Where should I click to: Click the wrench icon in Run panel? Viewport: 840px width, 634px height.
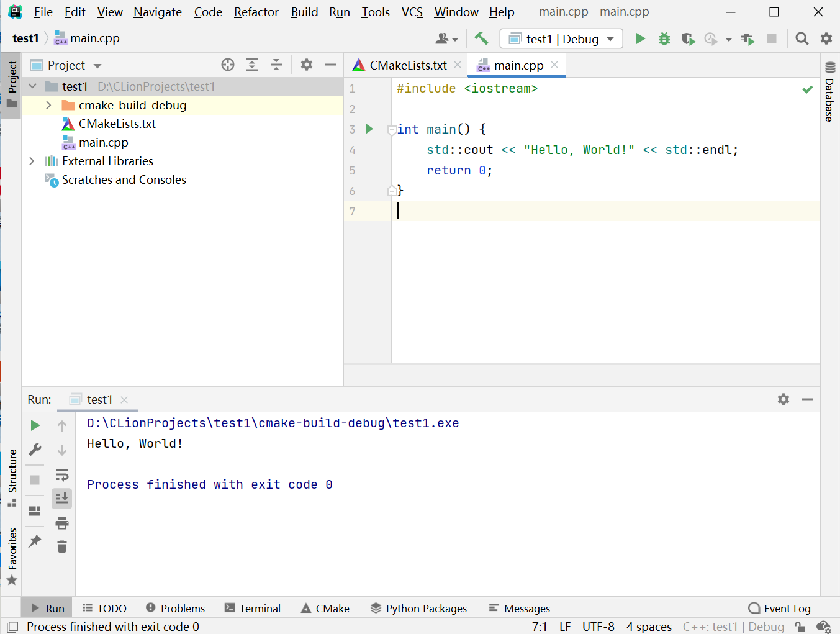coord(35,450)
